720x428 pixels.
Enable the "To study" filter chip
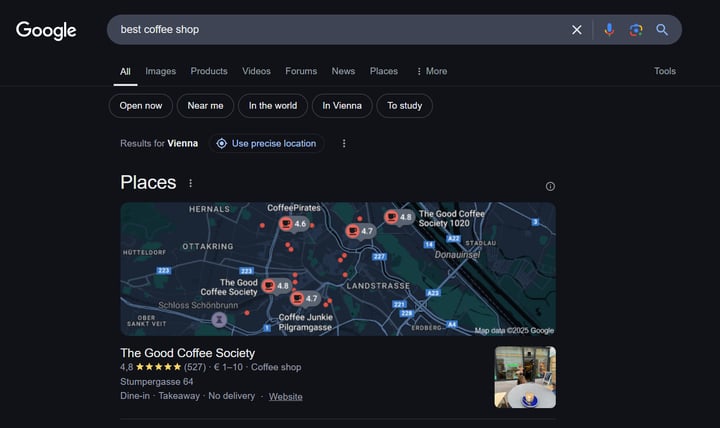pyautogui.click(x=405, y=106)
